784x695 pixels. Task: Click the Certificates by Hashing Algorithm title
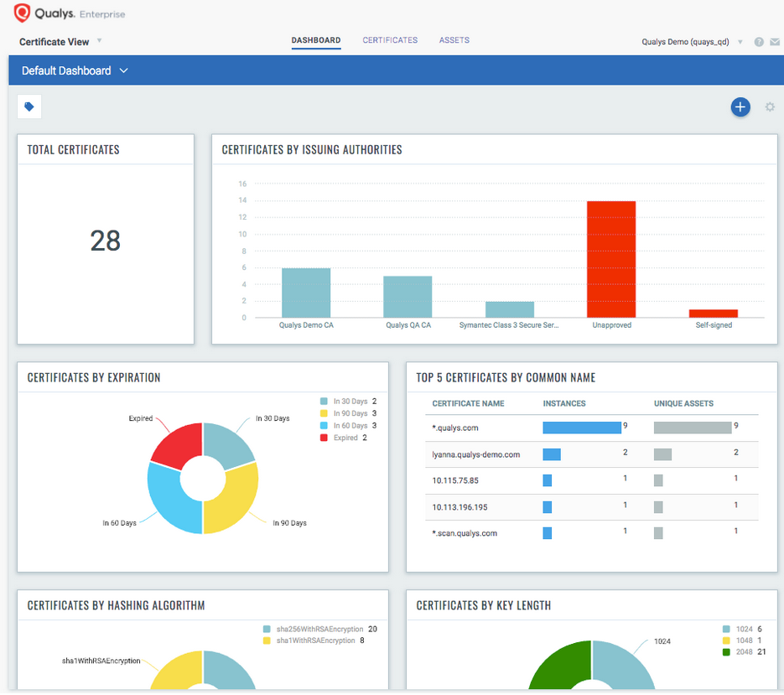116,605
